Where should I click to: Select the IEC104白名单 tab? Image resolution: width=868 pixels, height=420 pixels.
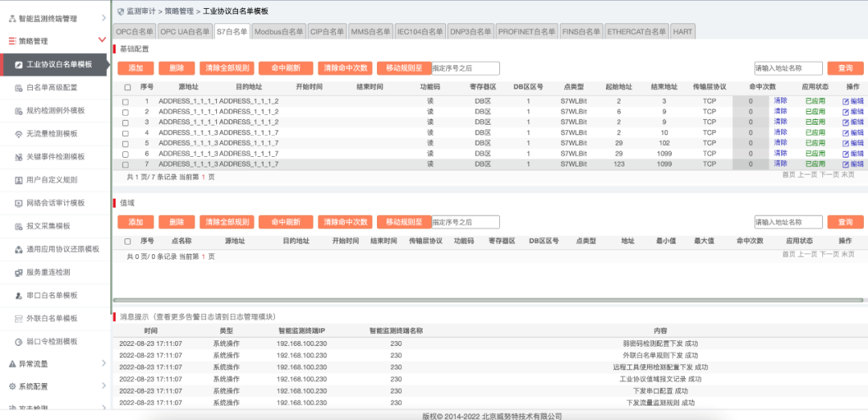(420, 31)
